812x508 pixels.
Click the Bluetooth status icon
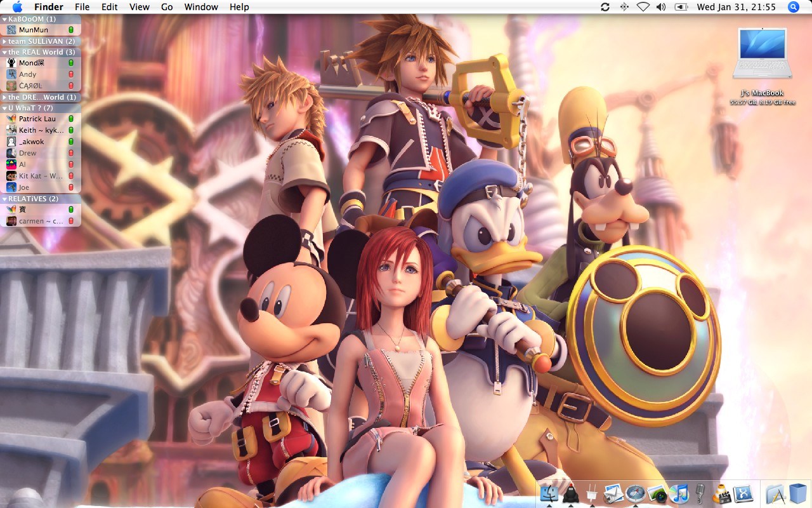pyautogui.click(x=624, y=7)
